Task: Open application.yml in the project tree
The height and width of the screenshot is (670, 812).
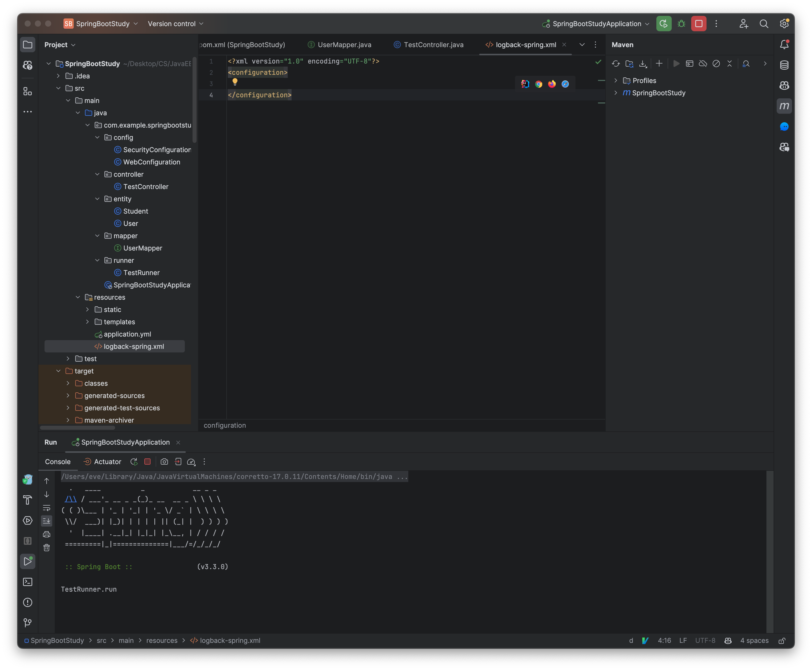Action: [x=127, y=334]
